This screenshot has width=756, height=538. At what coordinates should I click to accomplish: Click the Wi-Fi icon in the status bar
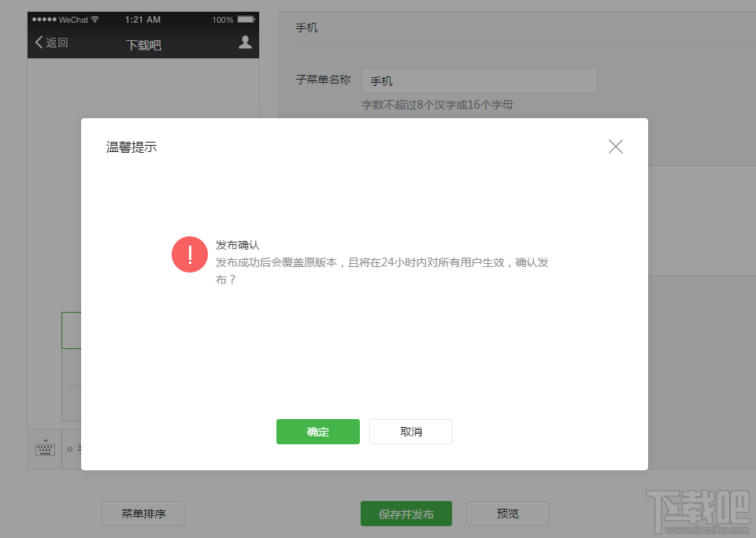94,19
